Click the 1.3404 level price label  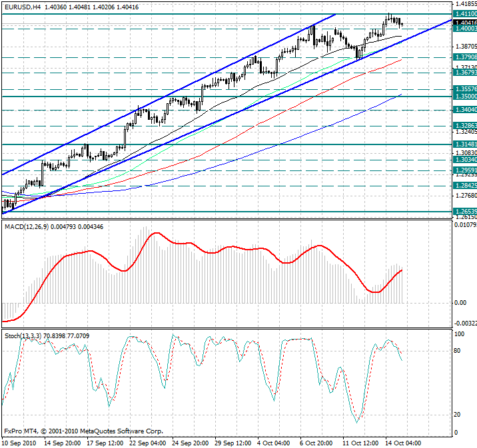(x=465, y=110)
